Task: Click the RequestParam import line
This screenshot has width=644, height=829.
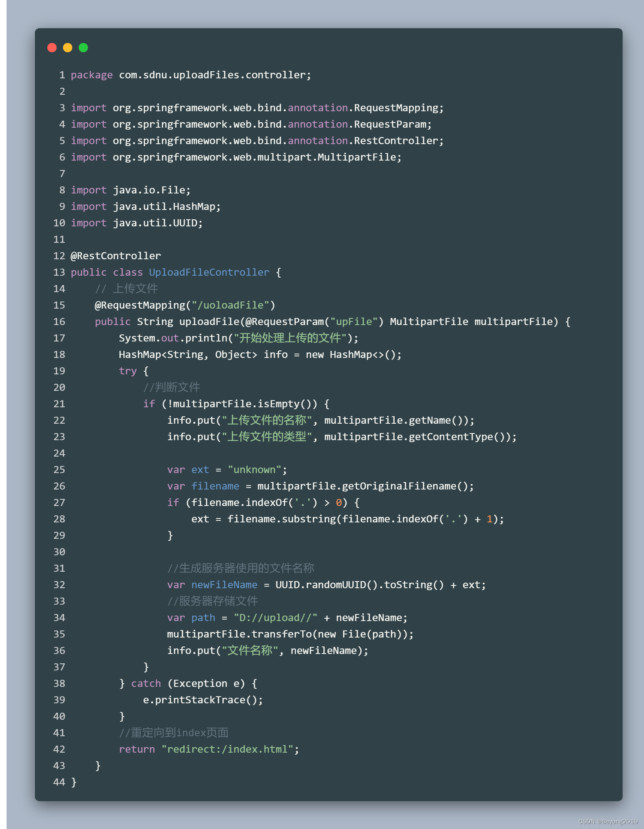Action: 251,124
